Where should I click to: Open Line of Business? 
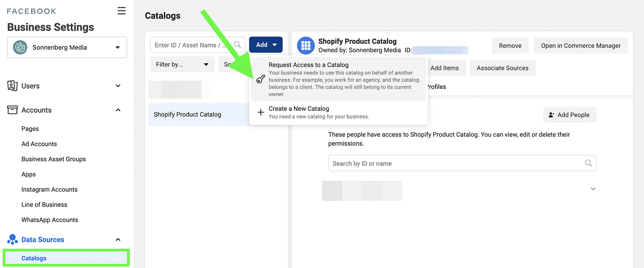point(44,205)
